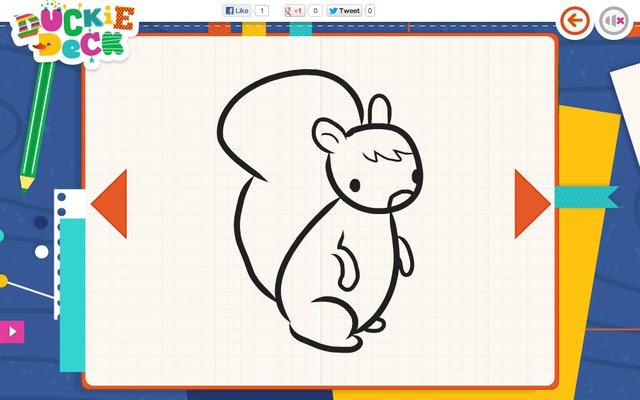Click the Google +1 button
The height and width of the screenshot is (400, 640).
[x=295, y=11]
